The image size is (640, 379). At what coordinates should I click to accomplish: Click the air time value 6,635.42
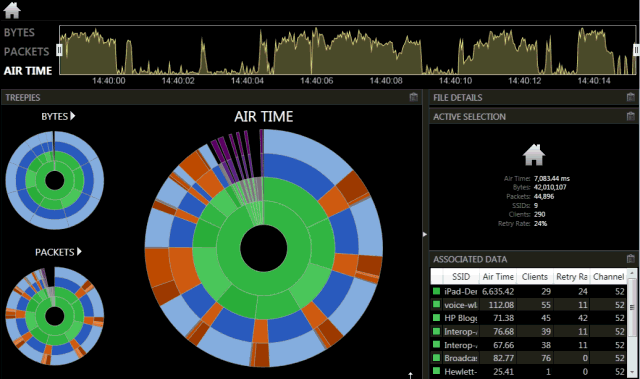coord(498,291)
